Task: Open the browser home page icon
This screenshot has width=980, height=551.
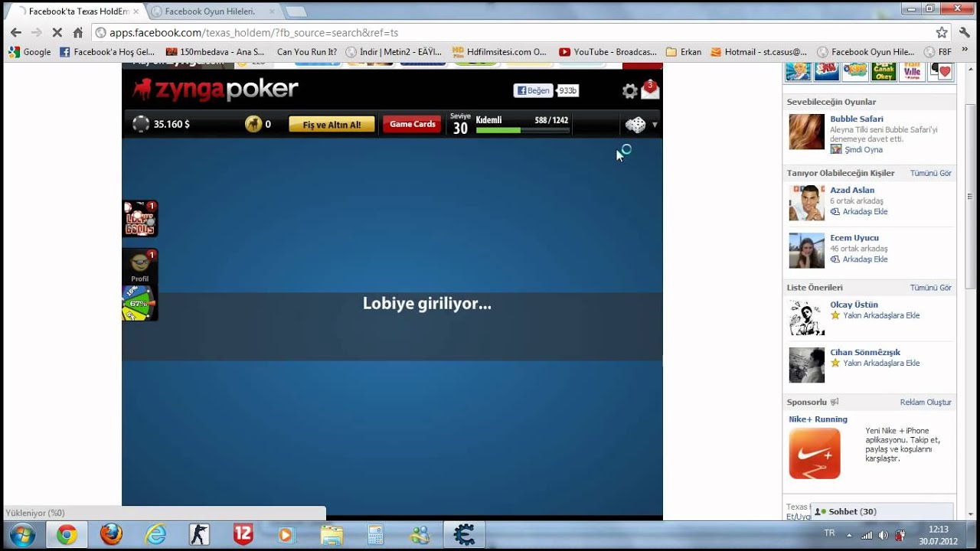Action: point(77,32)
